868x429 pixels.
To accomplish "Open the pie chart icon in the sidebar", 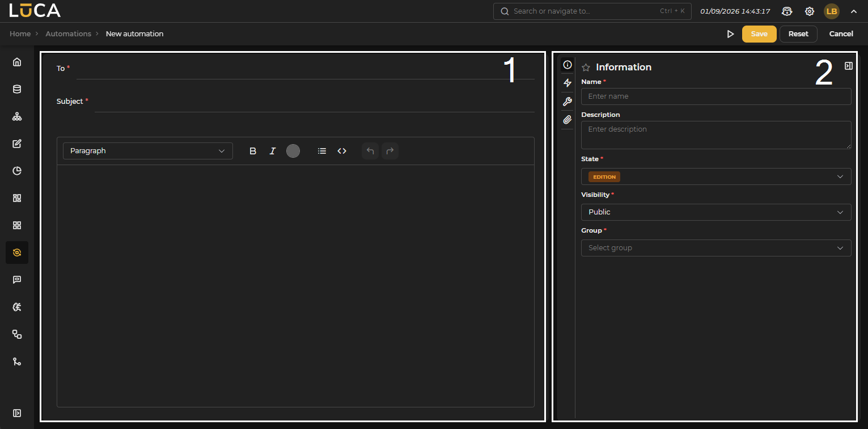I will (x=17, y=171).
